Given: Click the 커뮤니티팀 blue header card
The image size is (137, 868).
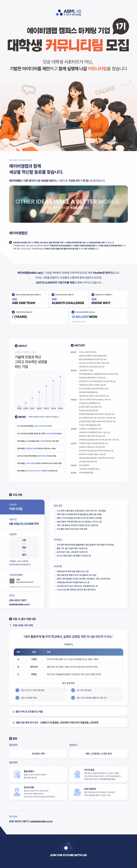Looking at the screenshot, I should (x=22, y=507).
